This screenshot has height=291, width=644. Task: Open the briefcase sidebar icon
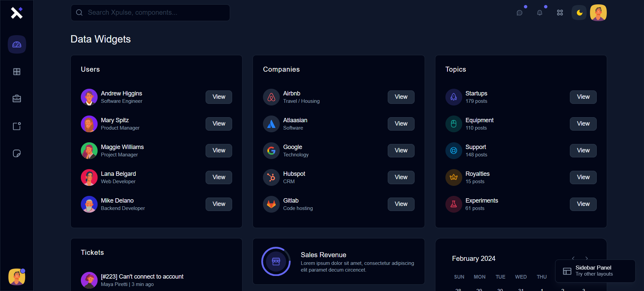click(x=17, y=99)
